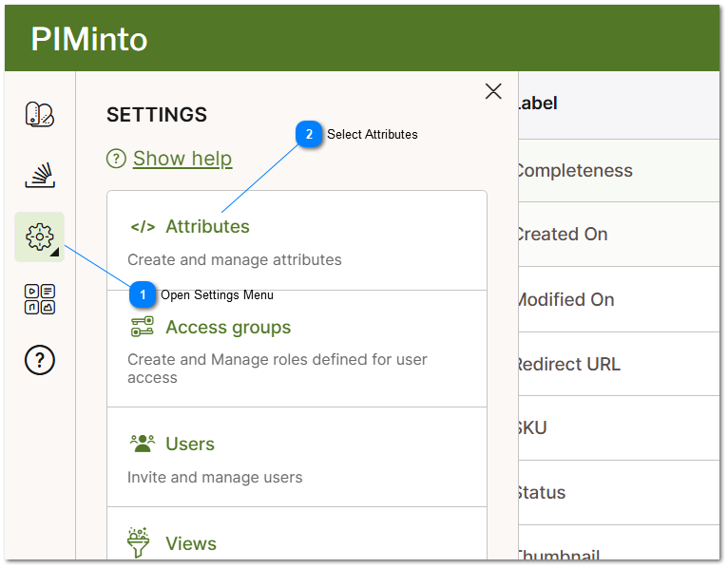Close the Settings panel with X

tap(493, 91)
